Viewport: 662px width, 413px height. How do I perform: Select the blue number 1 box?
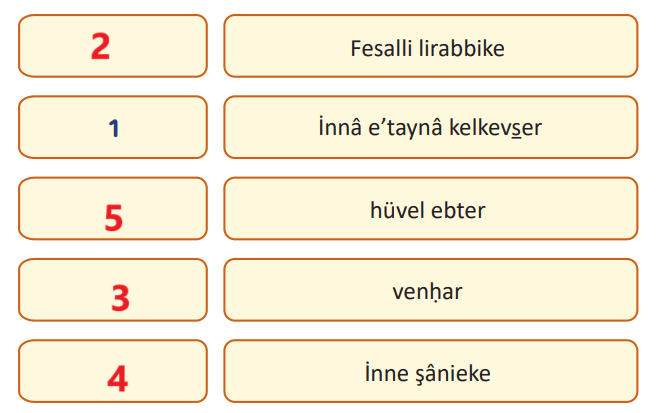pos(113,127)
